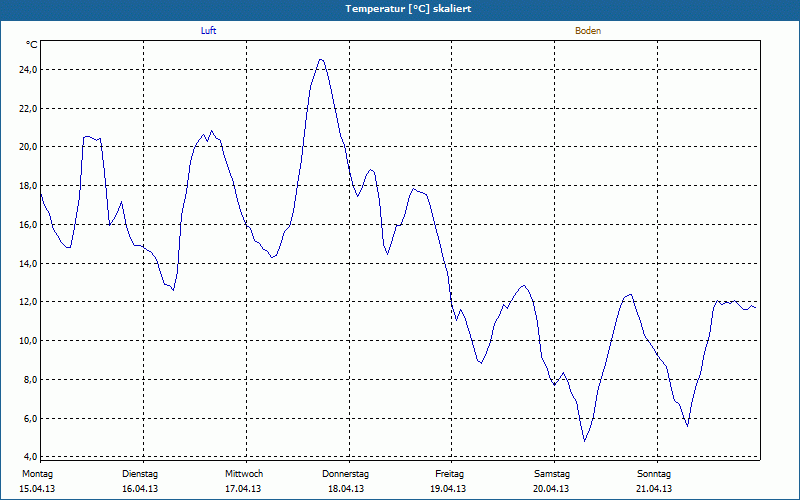This screenshot has height=500, width=800.
Task: Click the date 21.04.13
Action: 654,489
